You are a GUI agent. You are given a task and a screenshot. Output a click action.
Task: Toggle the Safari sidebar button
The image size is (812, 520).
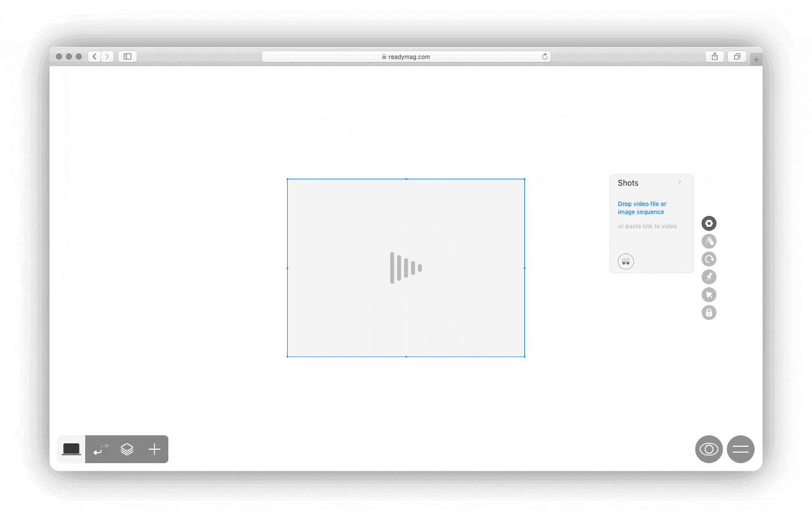point(128,56)
